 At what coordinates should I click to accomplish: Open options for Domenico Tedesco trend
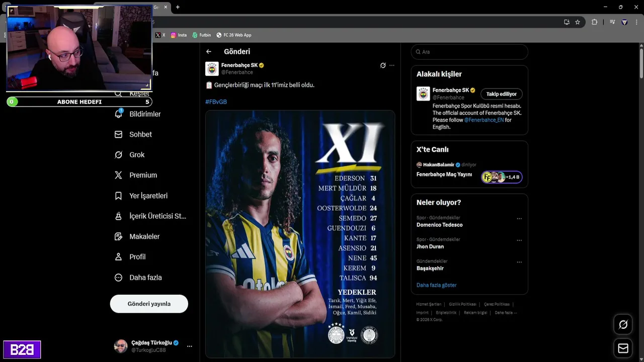point(519,219)
